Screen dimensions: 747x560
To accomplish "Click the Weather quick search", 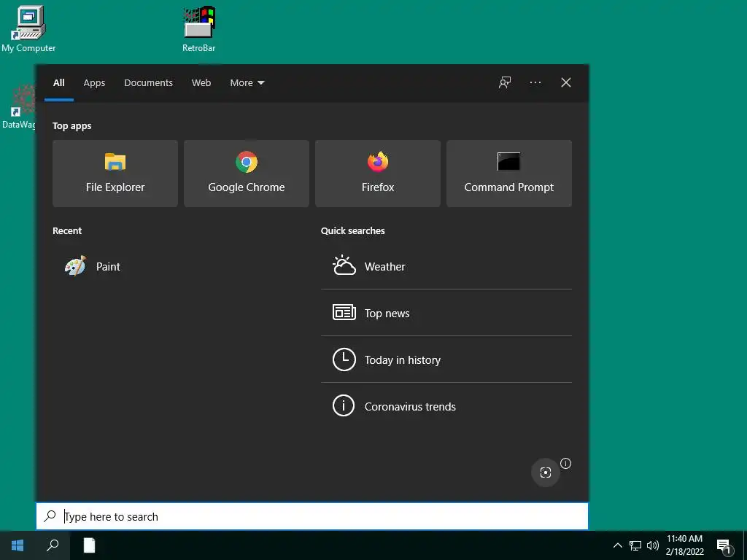I will 446,266.
